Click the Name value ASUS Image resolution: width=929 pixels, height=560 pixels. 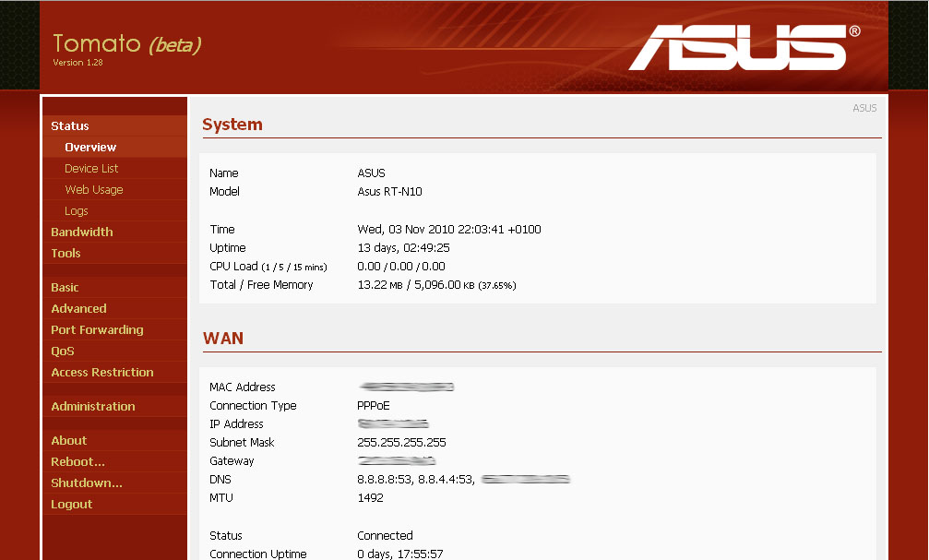pyautogui.click(x=372, y=173)
